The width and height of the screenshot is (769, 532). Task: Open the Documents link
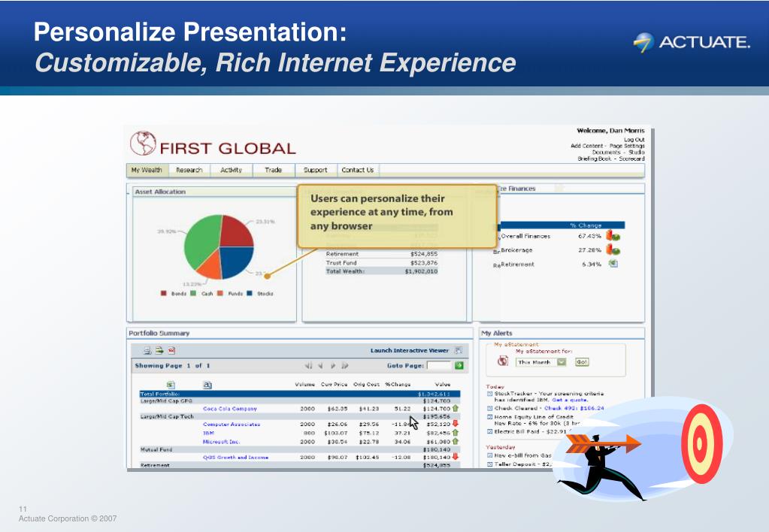tap(606, 152)
